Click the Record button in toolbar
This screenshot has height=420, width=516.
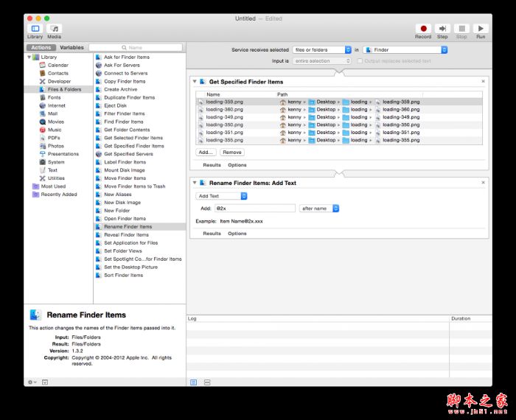pos(423,29)
